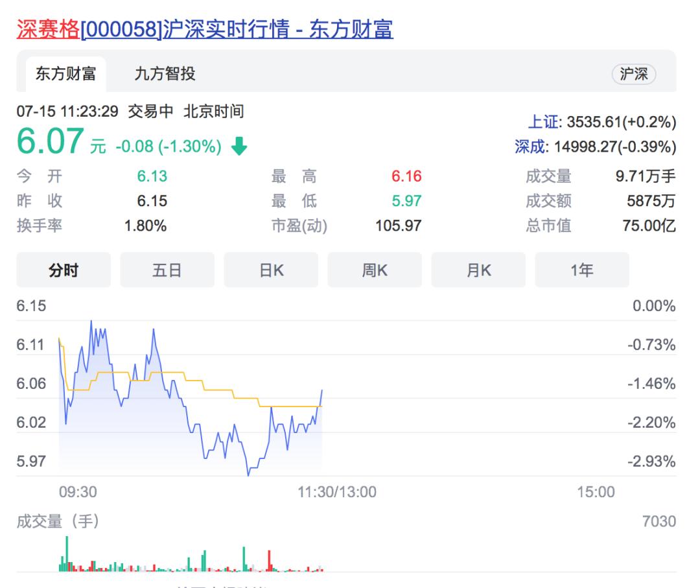Click the 沪深 market badge
The height and width of the screenshot is (588, 700).
pyautogui.click(x=633, y=74)
